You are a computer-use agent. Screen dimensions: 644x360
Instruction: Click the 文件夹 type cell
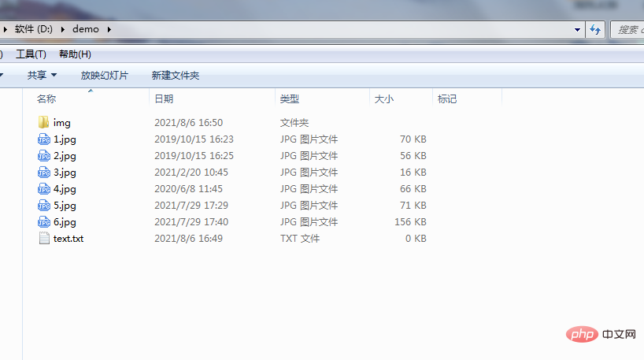click(294, 122)
